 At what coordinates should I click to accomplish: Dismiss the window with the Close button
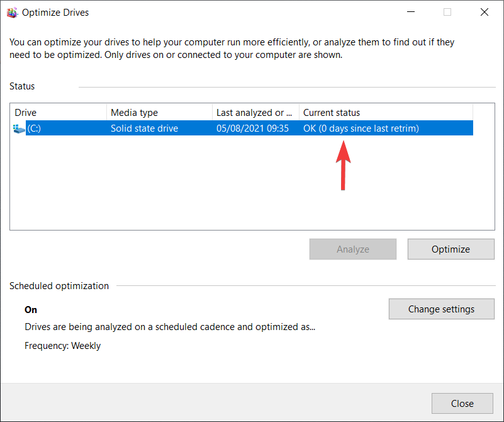tap(462, 403)
